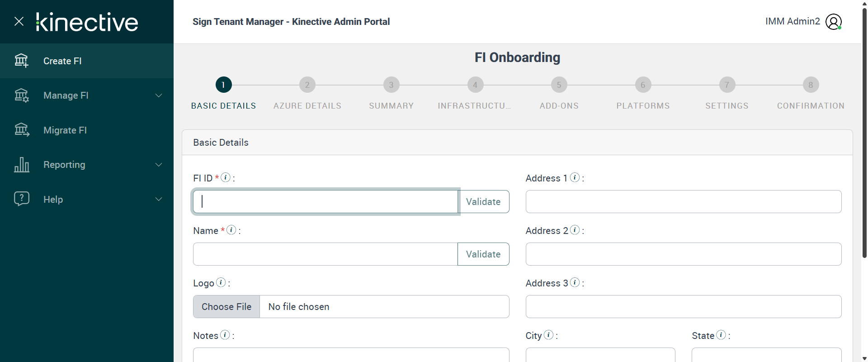Viewport: 868px width, 362px height.
Task: Click the Create FI bank icon
Action: [21, 61]
